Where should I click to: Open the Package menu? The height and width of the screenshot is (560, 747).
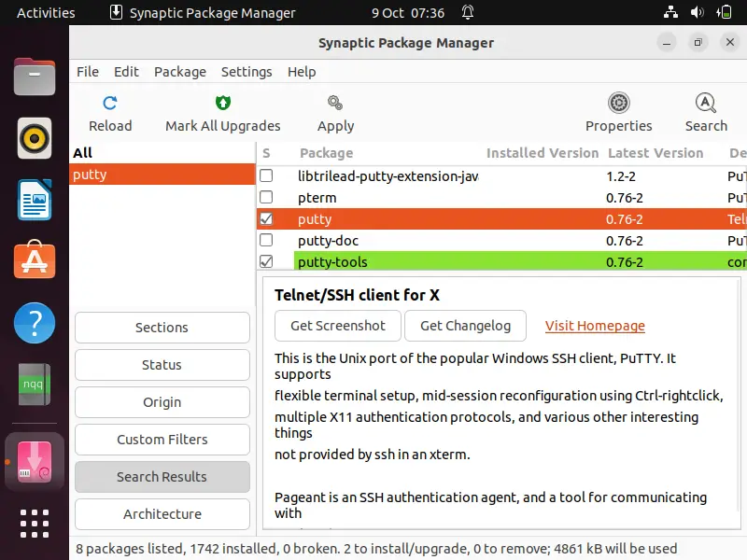click(x=180, y=72)
